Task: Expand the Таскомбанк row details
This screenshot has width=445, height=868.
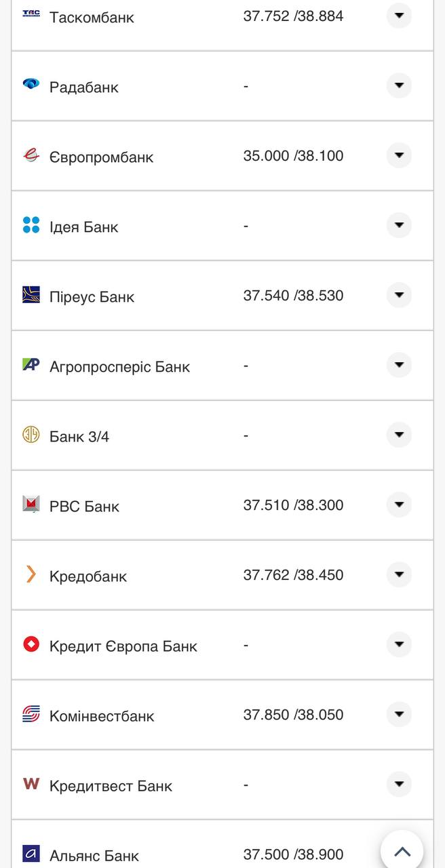Action: coord(399,15)
